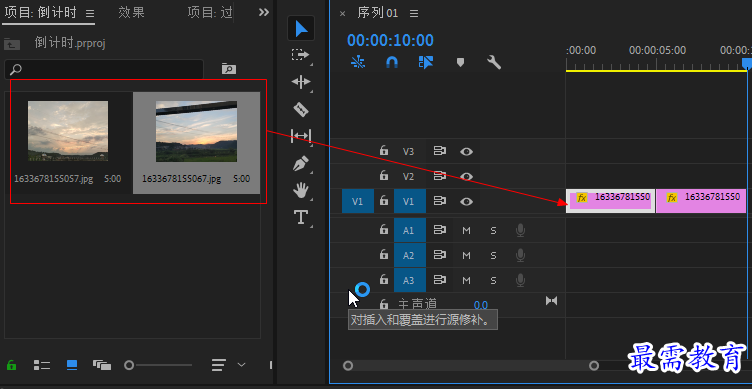Mute the A3 track
This screenshot has width=752, height=389.
click(x=466, y=281)
